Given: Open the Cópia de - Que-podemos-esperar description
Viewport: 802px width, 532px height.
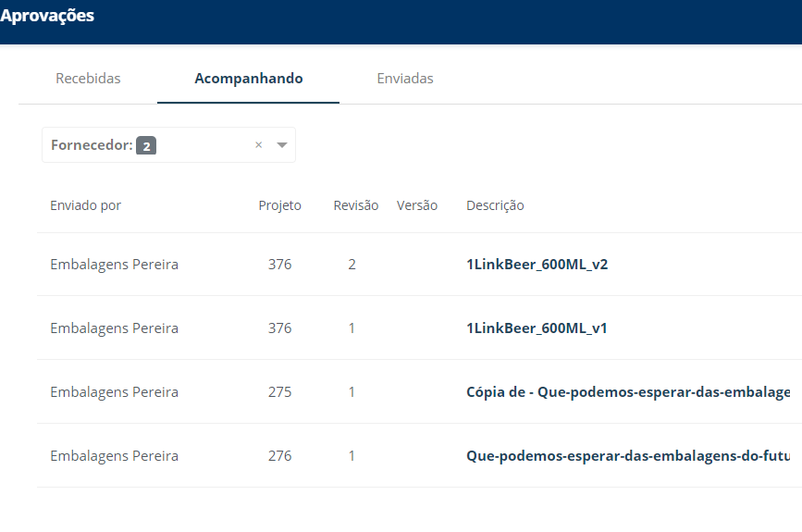Looking at the screenshot, I should (x=628, y=392).
